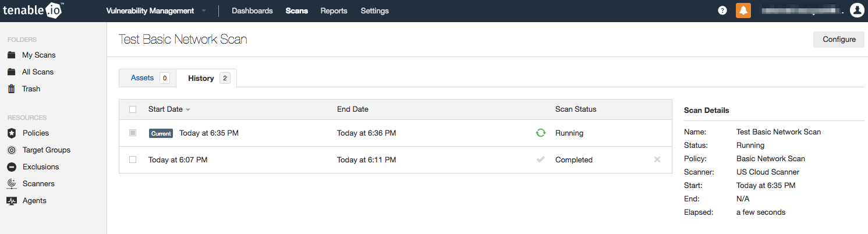The image size is (868, 234).
Task: Delete the completed scan with X
Action: [x=657, y=159]
